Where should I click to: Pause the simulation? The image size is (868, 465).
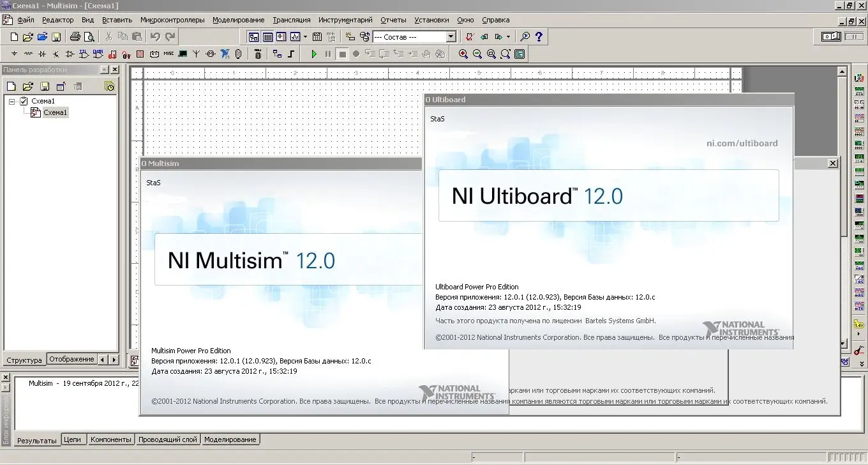(328, 54)
